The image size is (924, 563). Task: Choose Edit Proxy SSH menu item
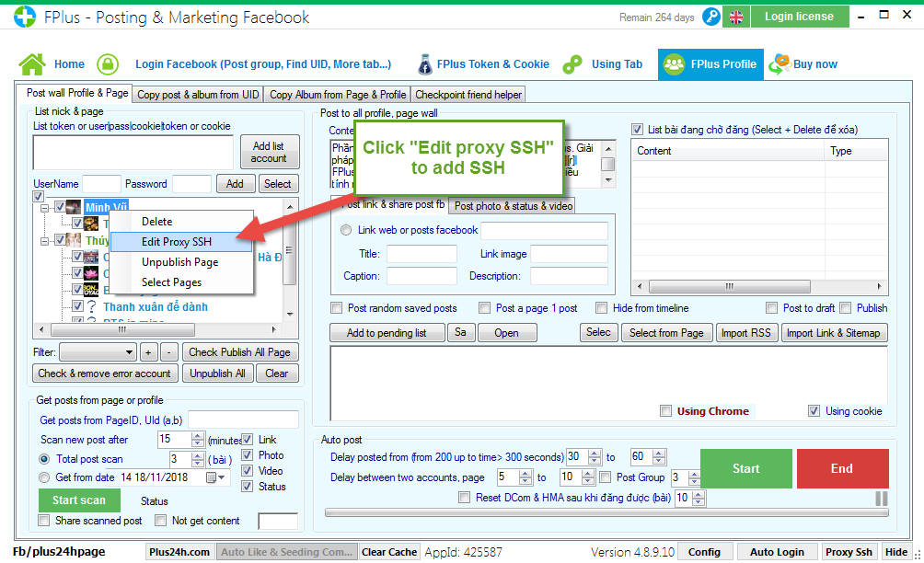tap(181, 241)
